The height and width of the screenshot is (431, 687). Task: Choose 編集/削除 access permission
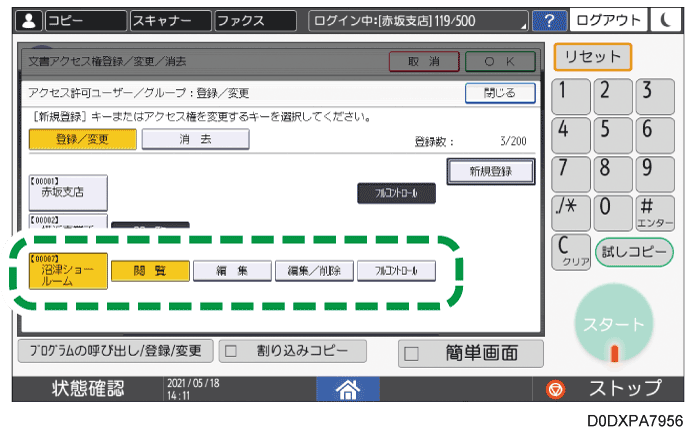pos(314,271)
